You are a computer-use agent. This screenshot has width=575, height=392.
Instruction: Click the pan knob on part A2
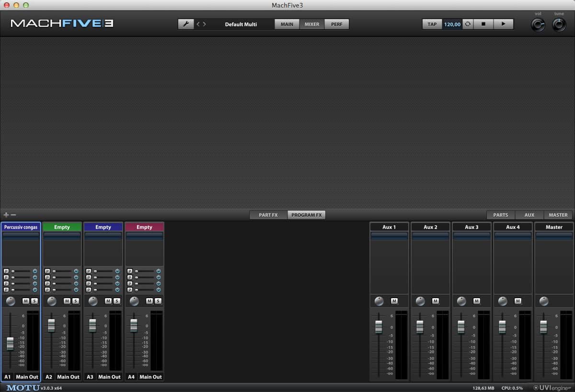52,301
